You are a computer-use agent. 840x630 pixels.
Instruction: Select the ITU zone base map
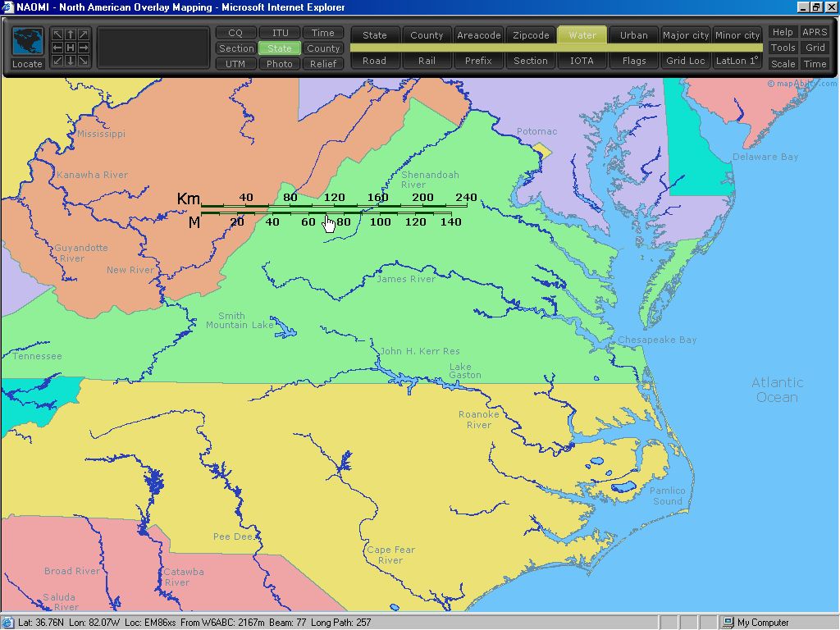tap(280, 33)
